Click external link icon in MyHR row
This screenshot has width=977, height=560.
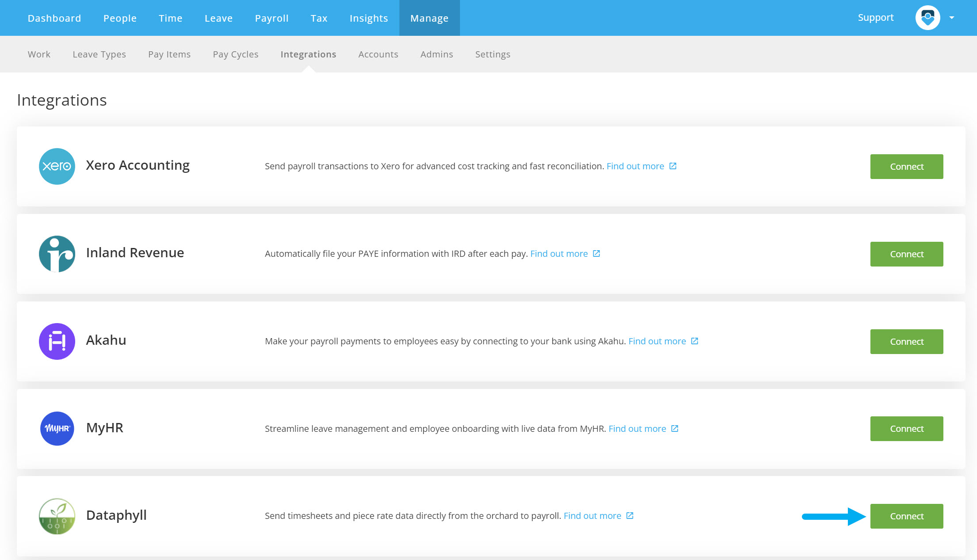[x=674, y=429]
